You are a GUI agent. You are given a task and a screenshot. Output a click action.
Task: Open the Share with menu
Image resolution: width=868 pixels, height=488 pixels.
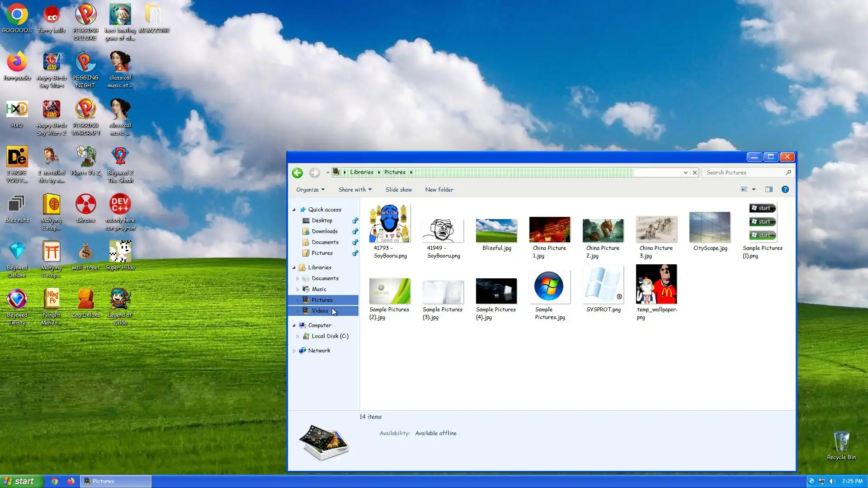(x=355, y=190)
